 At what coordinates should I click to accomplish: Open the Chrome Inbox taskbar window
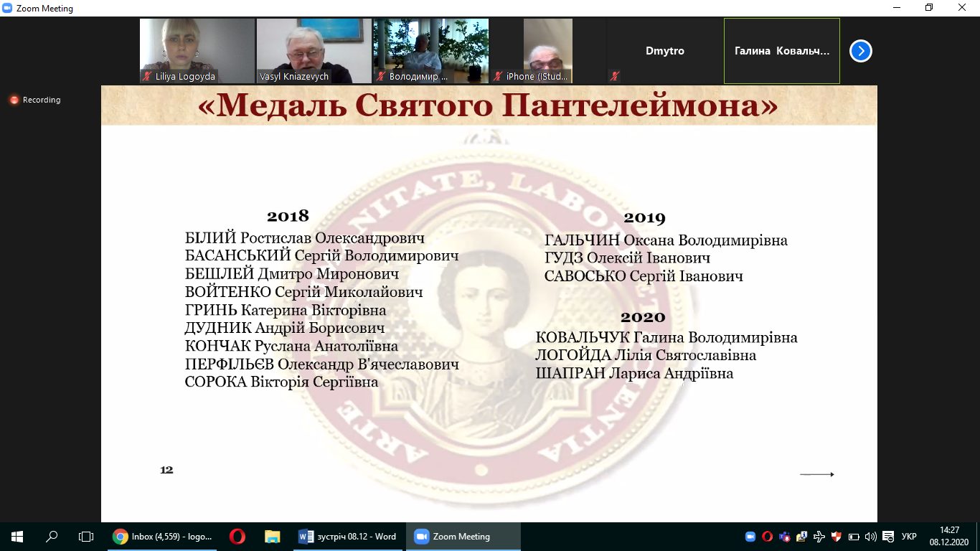pos(164,537)
